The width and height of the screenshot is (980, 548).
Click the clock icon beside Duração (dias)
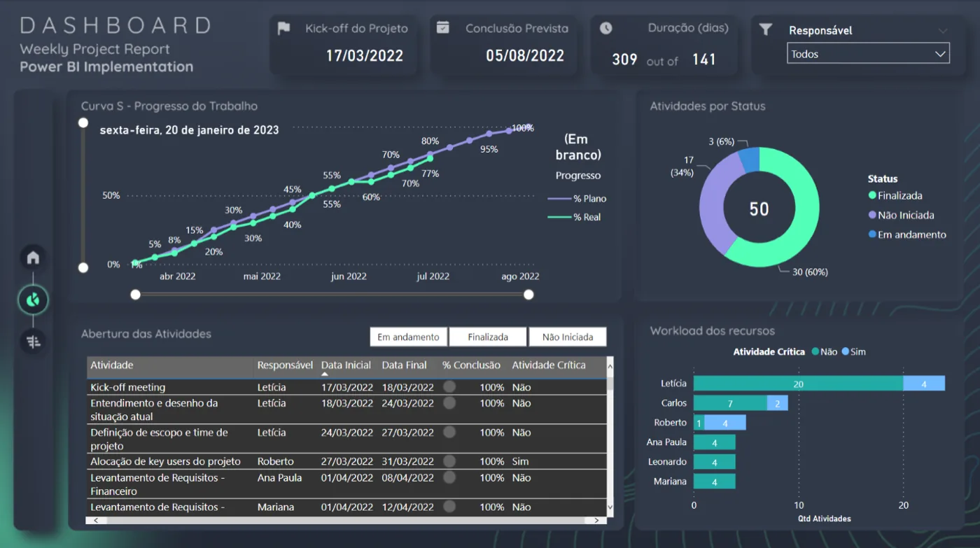click(606, 28)
